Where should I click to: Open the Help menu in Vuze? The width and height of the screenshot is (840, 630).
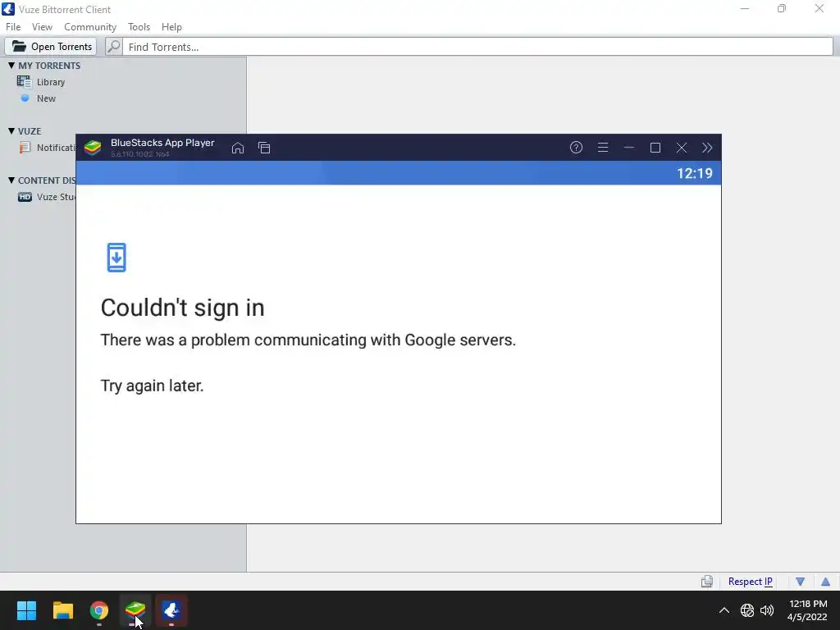coord(171,27)
